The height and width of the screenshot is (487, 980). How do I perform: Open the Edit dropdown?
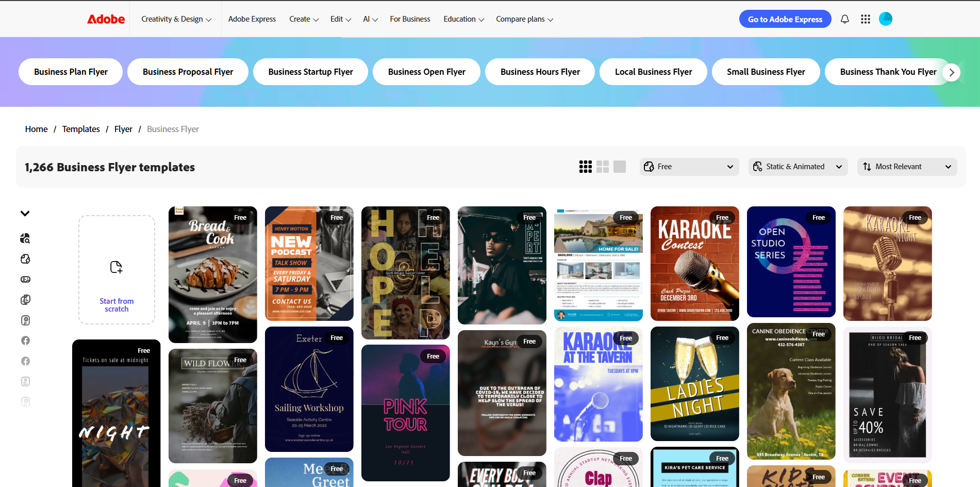point(341,19)
